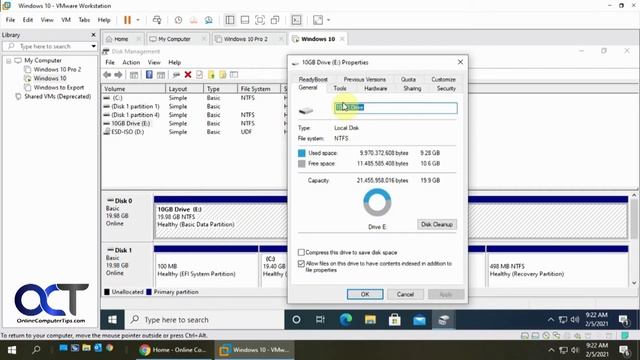
Task: Click the unity mode icon
Action: coord(275,20)
